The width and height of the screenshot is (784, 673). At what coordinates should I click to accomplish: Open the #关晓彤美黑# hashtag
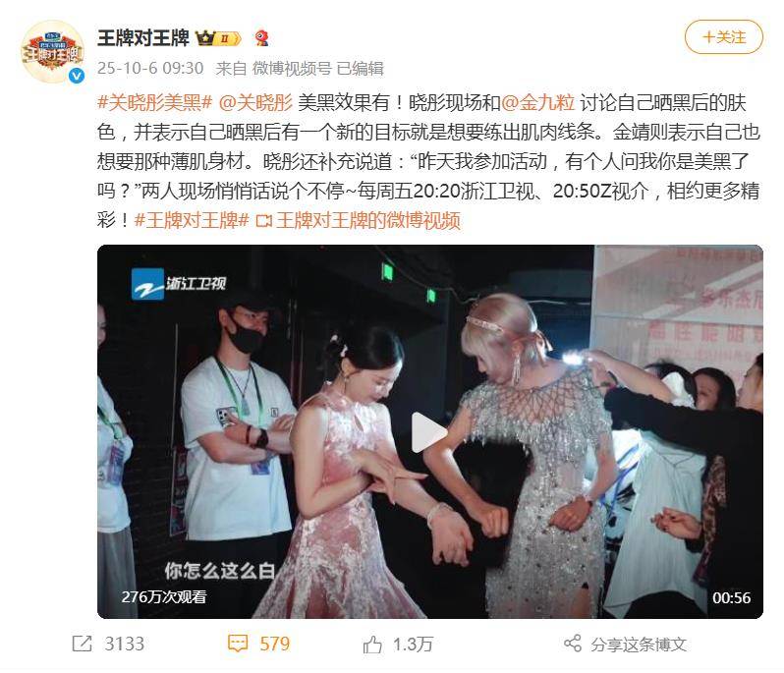point(155,102)
